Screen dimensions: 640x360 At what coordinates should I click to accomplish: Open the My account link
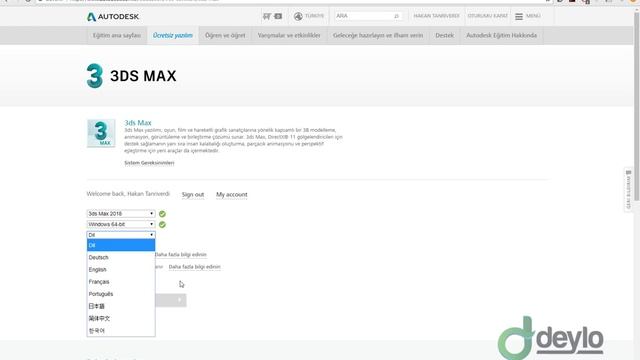point(232,195)
